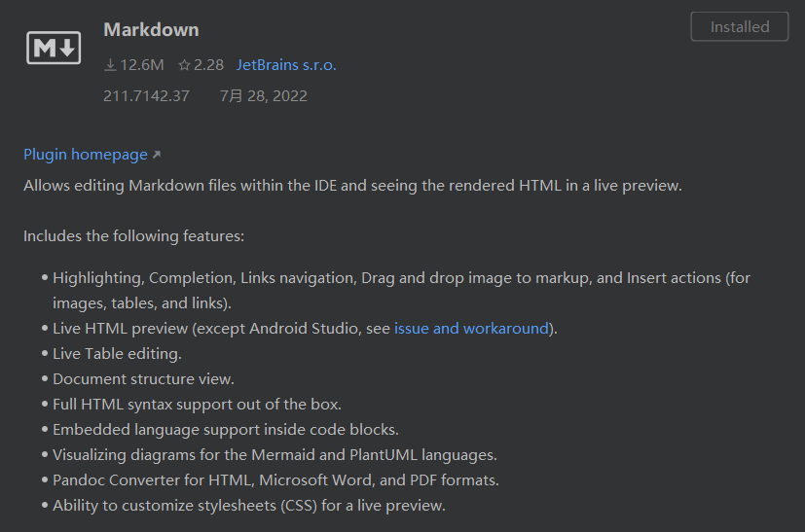Click the download count icon beside 12.6M
This screenshot has height=532, width=805.
[x=110, y=65]
